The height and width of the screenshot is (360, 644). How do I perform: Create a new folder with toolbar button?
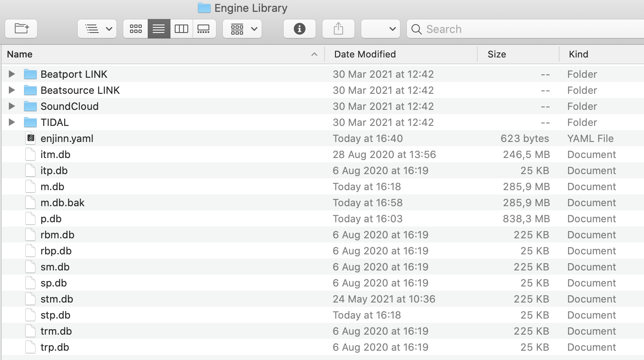pos(21,29)
